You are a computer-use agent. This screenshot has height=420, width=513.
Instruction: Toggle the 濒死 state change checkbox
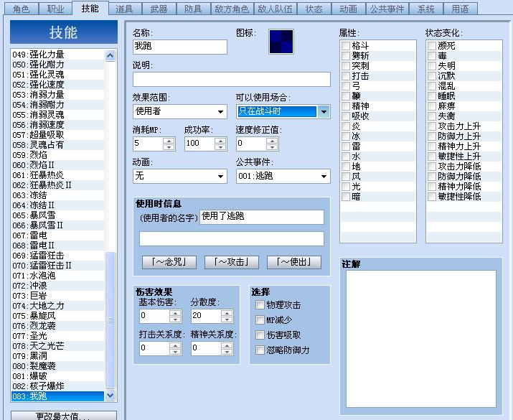click(x=432, y=45)
